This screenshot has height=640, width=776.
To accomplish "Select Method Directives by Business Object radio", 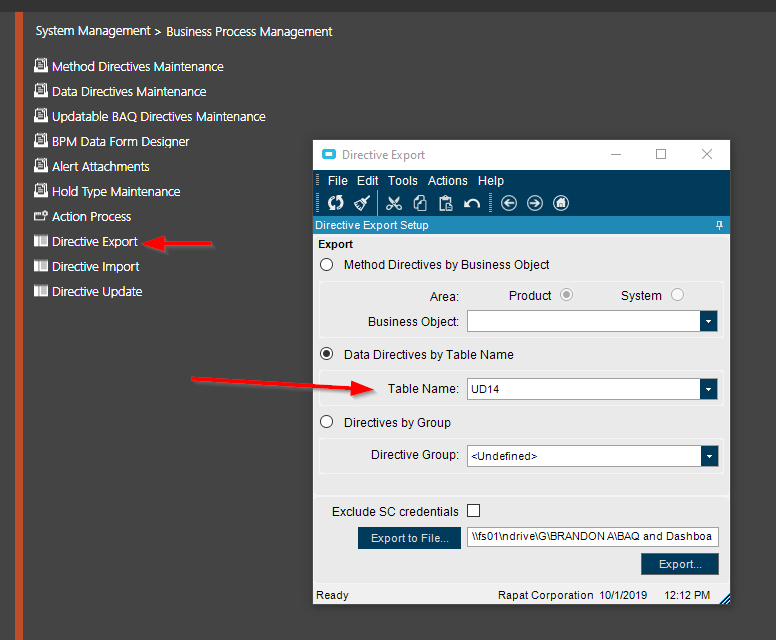I will 326,265.
